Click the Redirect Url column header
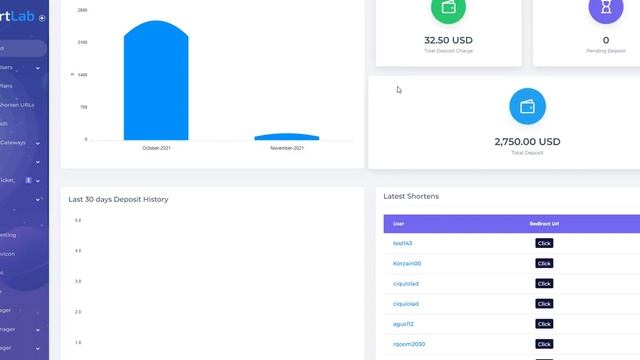 point(544,224)
